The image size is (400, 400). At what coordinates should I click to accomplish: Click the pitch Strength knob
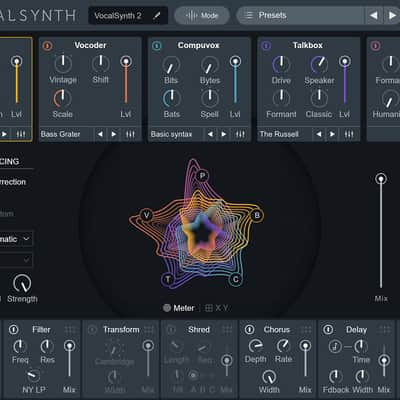tap(22, 283)
